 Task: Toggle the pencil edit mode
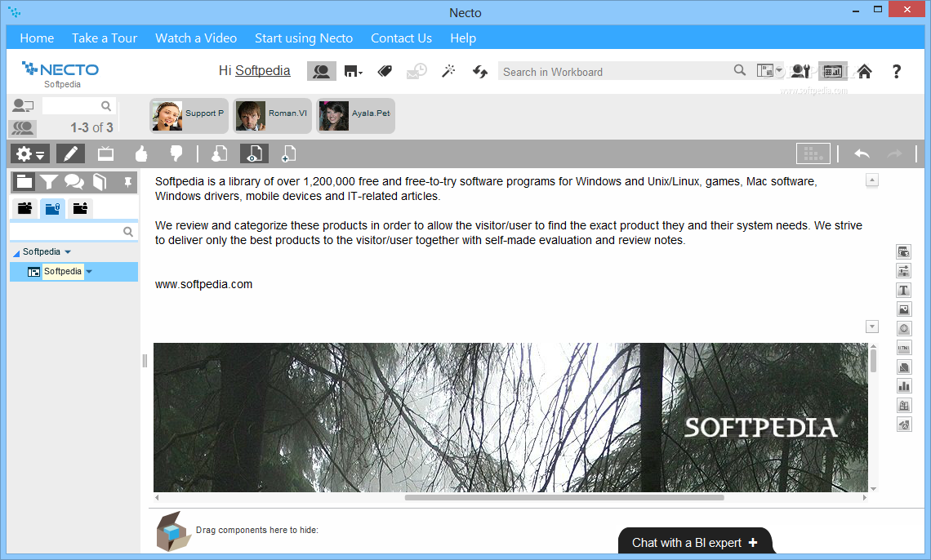pos(71,154)
